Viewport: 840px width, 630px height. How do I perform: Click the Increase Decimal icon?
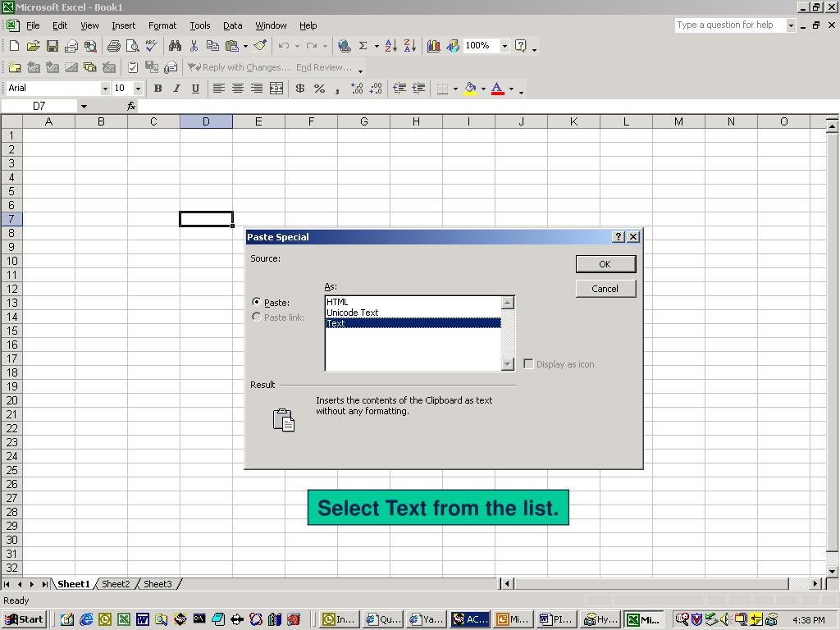point(357,89)
